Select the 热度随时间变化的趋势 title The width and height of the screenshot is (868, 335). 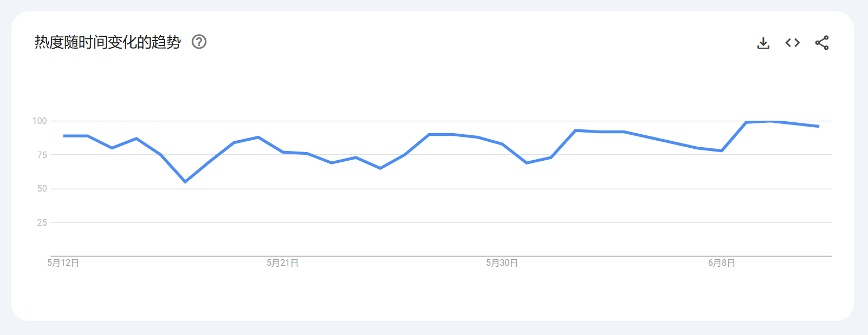point(108,42)
